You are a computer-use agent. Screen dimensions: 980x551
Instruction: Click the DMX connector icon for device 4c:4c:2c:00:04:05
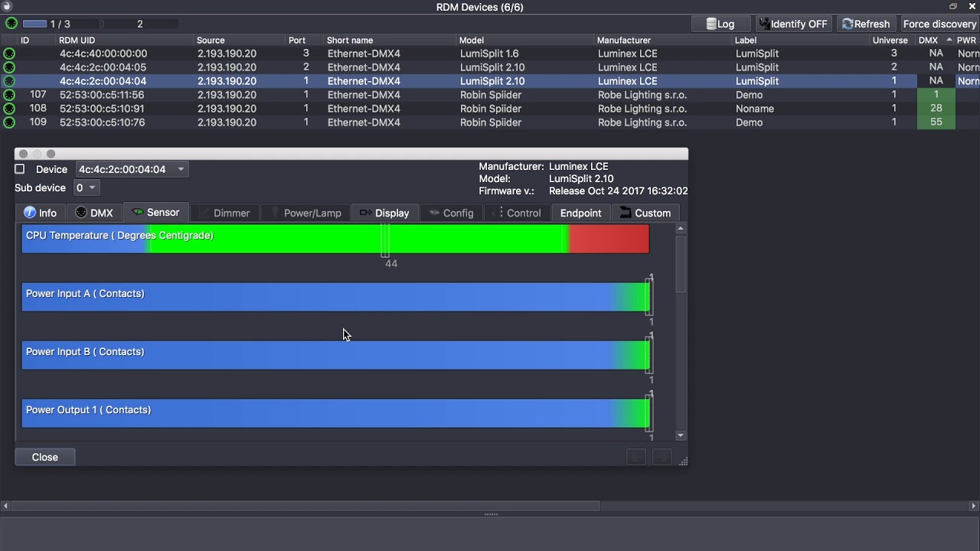[9, 67]
